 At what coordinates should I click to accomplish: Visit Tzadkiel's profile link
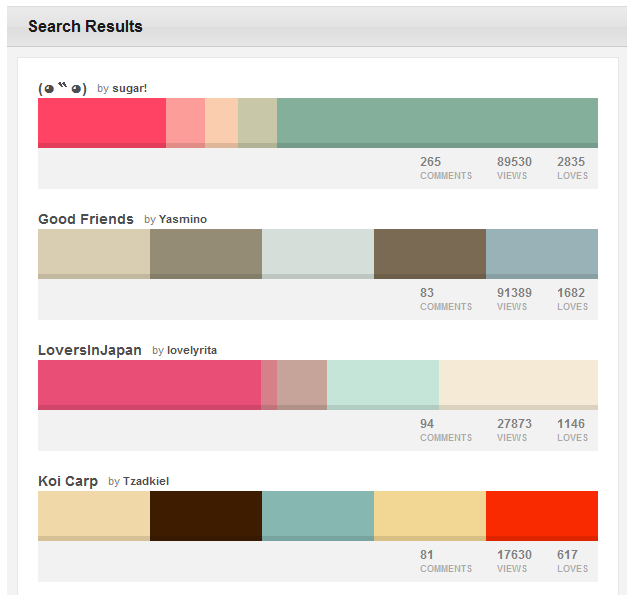146,481
